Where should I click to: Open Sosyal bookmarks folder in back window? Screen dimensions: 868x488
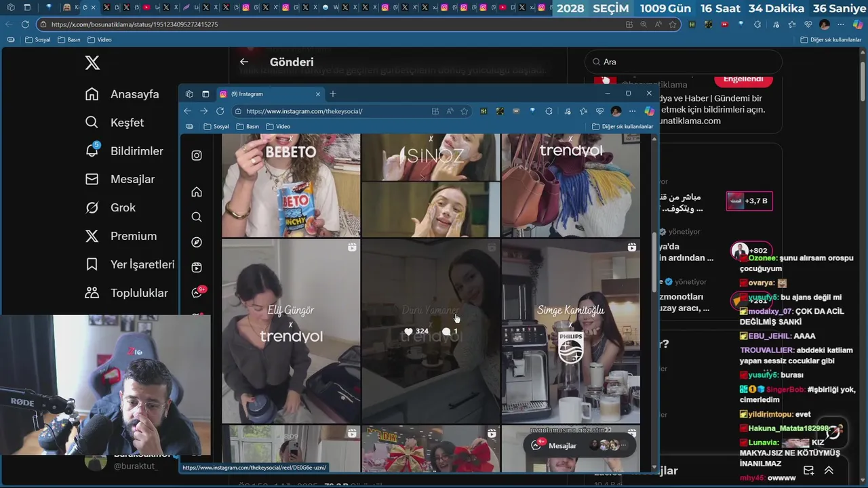tap(37, 40)
